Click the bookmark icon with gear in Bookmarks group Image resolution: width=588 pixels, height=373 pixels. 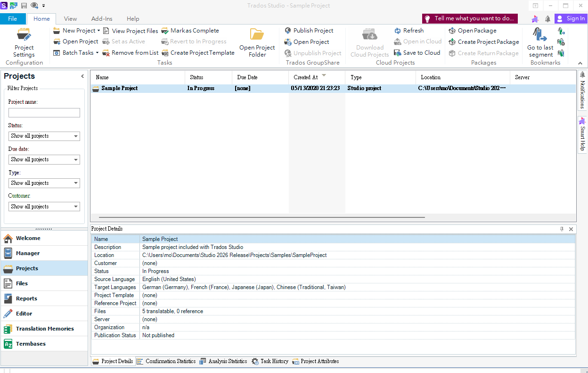point(561,42)
